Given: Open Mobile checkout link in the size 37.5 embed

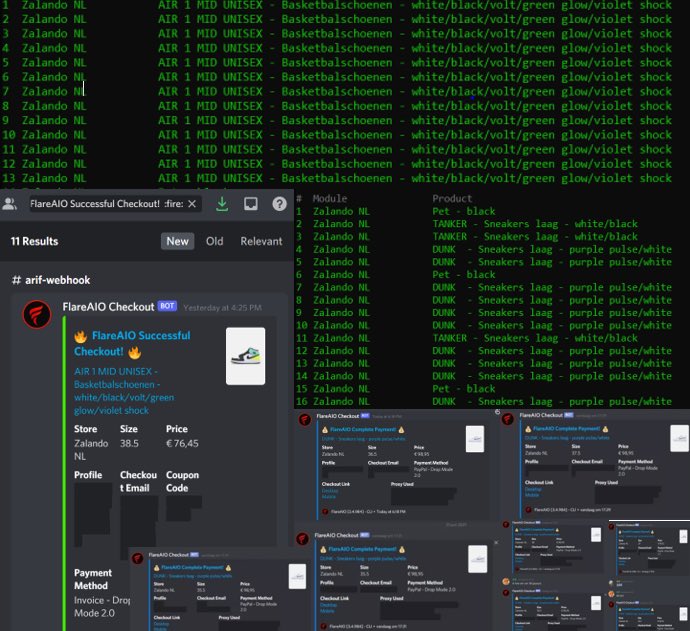Looking at the screenshot, I should (532, 495).
